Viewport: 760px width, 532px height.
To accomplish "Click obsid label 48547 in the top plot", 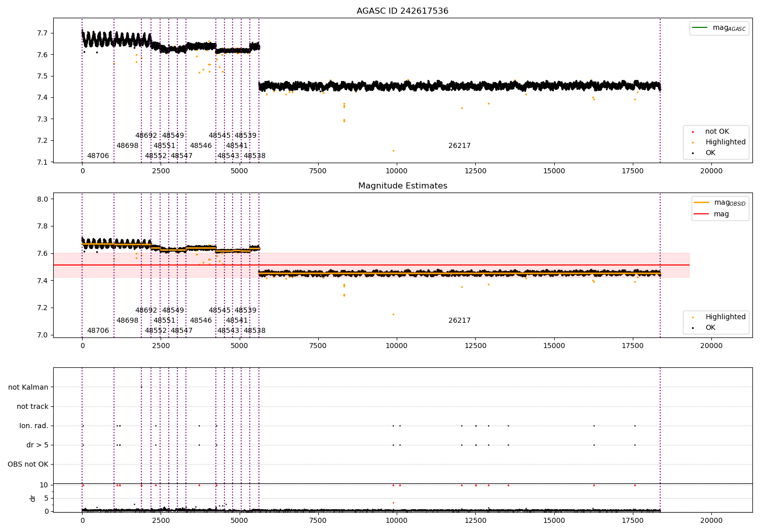I will pos(181,156).
